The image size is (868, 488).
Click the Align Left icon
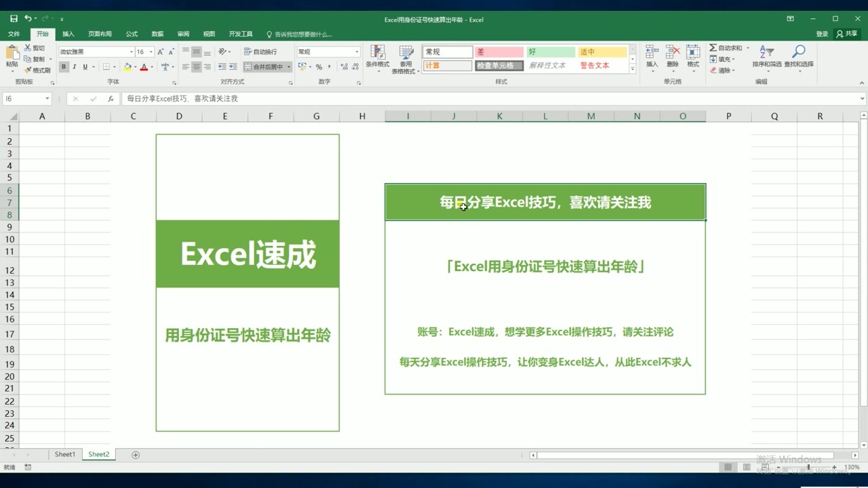pyautogui.click(x=185, y=66)
